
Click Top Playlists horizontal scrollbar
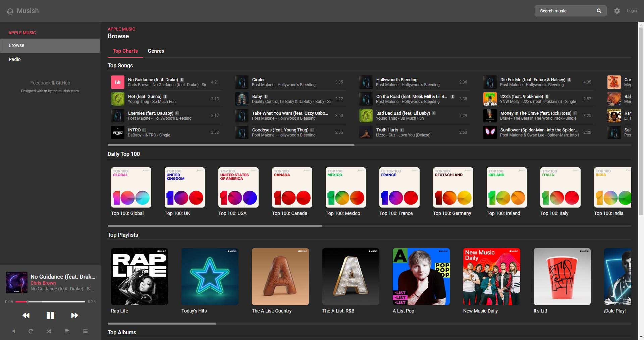(x=162, y=324)
